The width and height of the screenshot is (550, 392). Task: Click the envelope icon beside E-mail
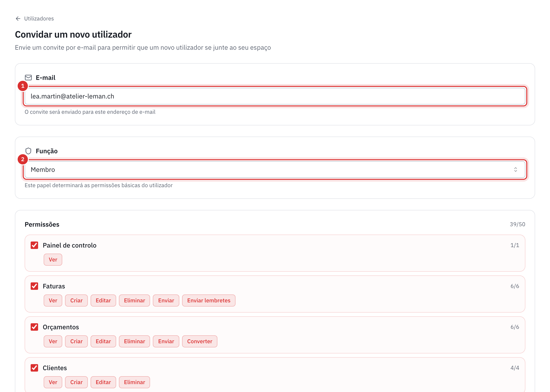28,78
